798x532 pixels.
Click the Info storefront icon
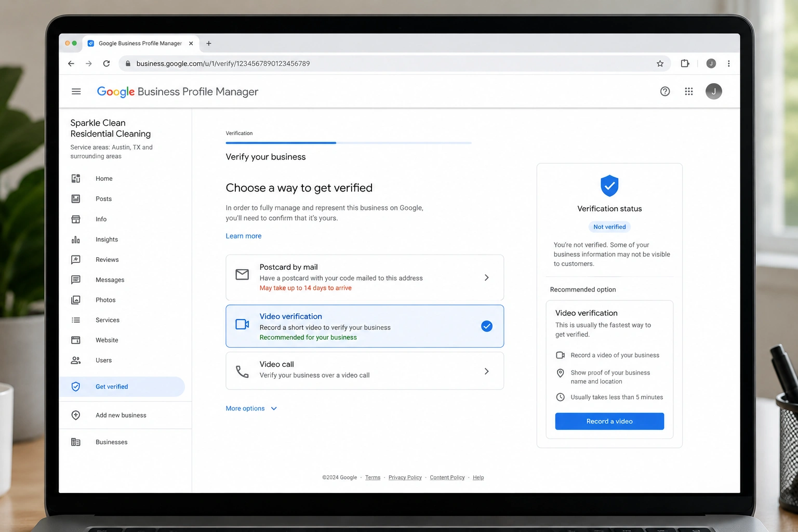[76, 219]
